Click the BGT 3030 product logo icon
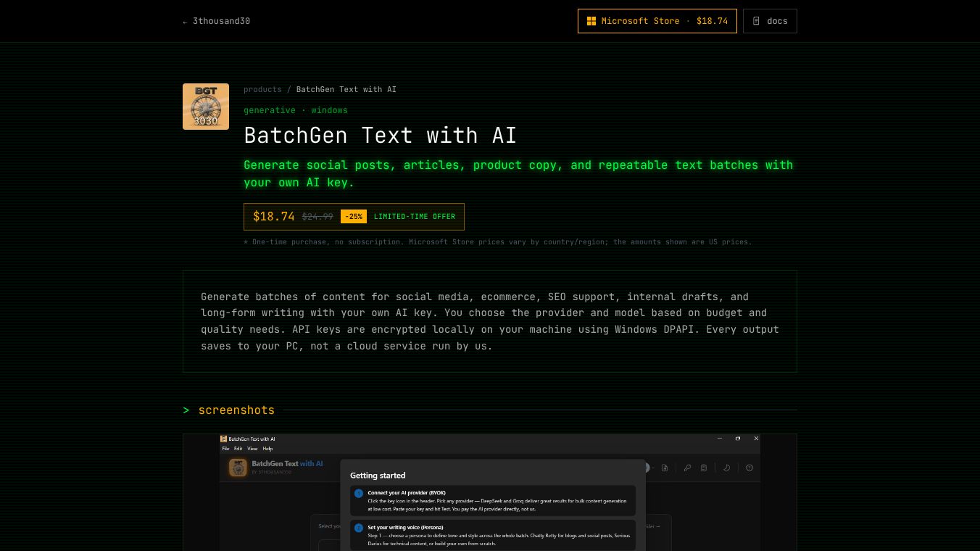Image resolution: width=980 pixels, height=551 pixels. click(x=206, y=107)
